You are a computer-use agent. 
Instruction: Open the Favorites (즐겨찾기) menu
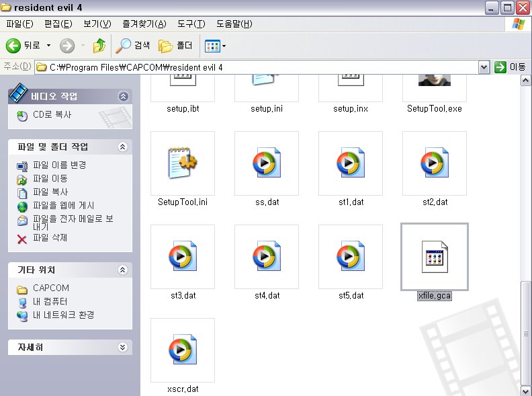tap(144, 24)
